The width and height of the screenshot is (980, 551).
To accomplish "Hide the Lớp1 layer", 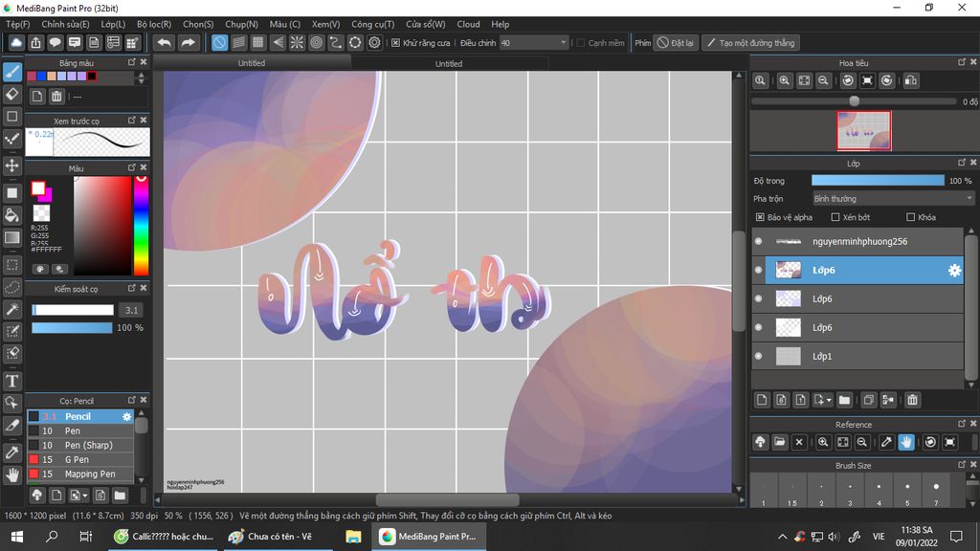I will tap(759, 356).
